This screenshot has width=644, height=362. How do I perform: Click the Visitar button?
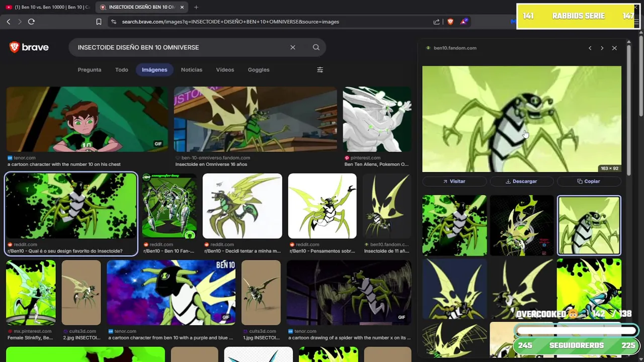pos(454,181)
